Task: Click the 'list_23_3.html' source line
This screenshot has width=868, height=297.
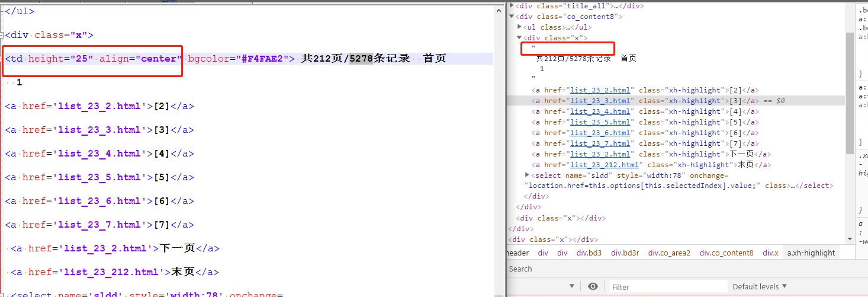Action: 99,130
